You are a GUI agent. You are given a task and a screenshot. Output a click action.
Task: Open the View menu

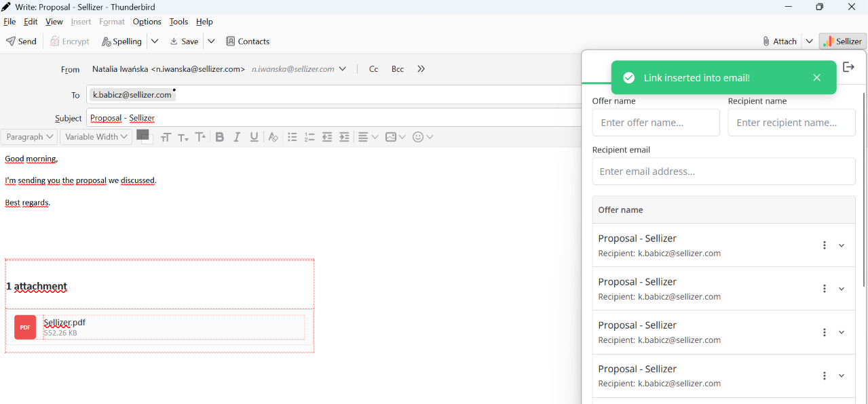pyautogui.click(x=54, y=22)
